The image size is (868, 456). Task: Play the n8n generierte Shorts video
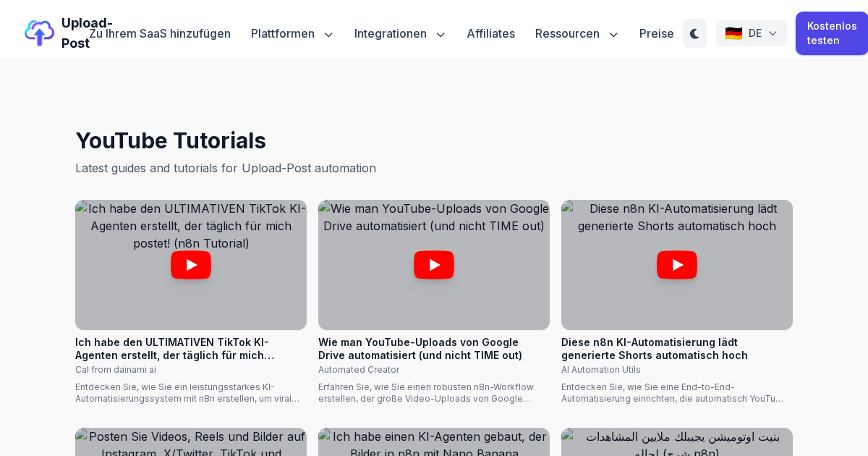tap(677, 265)
